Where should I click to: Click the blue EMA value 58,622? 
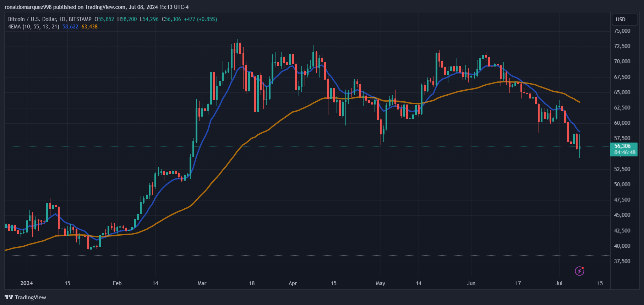(x=70, y=27)
